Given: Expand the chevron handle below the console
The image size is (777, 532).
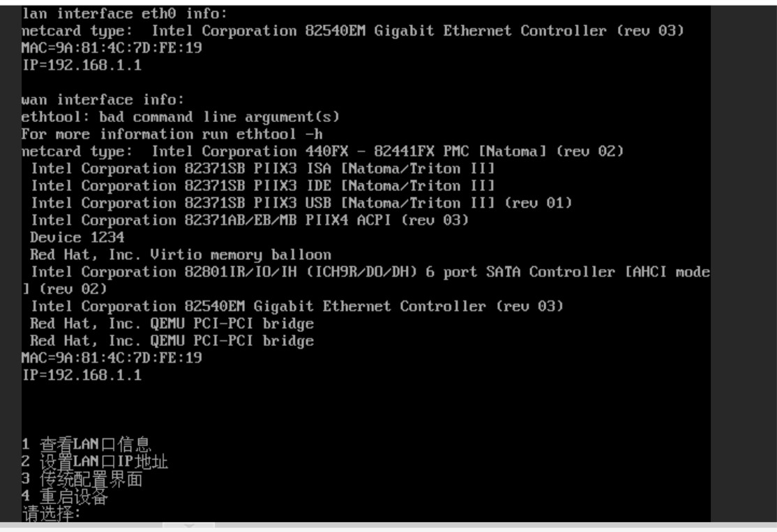Looking at the screenshot, I should (188, 526).
